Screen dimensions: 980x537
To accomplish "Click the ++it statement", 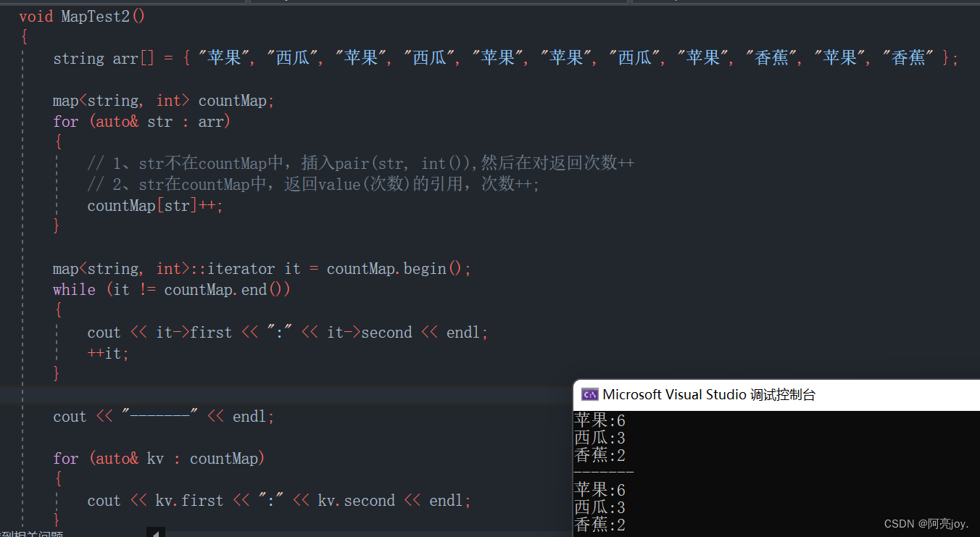I will [x=108, y=354].
